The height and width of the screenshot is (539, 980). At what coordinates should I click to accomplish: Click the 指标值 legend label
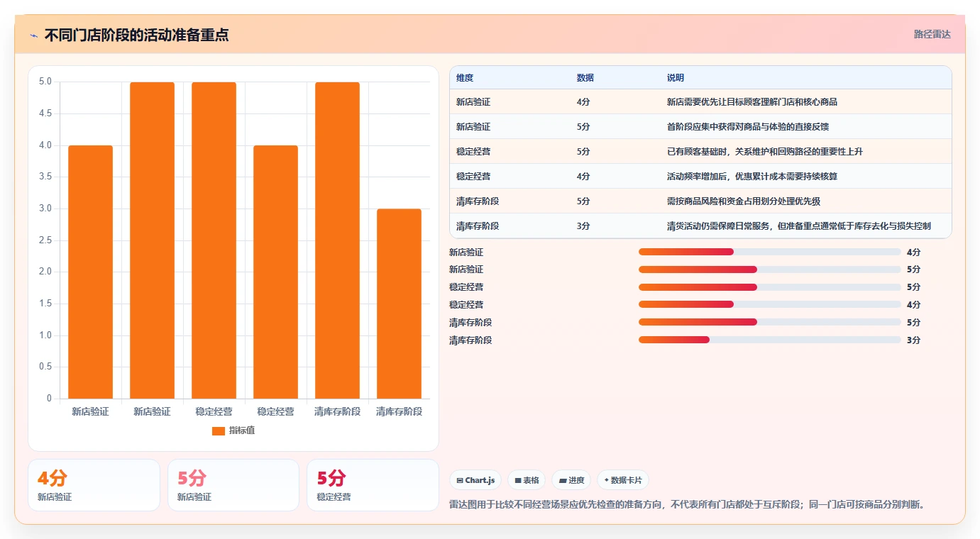pos(242,430)
